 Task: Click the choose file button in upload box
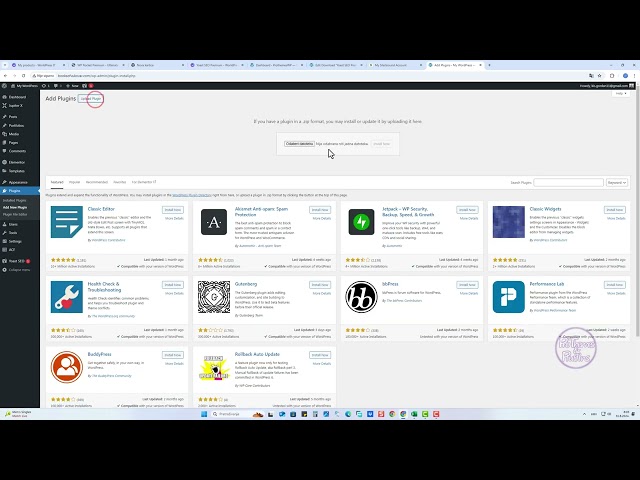(x=299, y=144)
